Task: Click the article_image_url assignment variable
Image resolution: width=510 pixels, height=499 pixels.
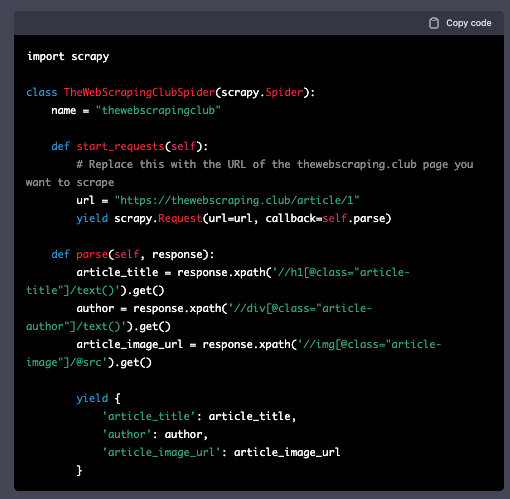Action: pyautogui.click(x=130, y=344)
